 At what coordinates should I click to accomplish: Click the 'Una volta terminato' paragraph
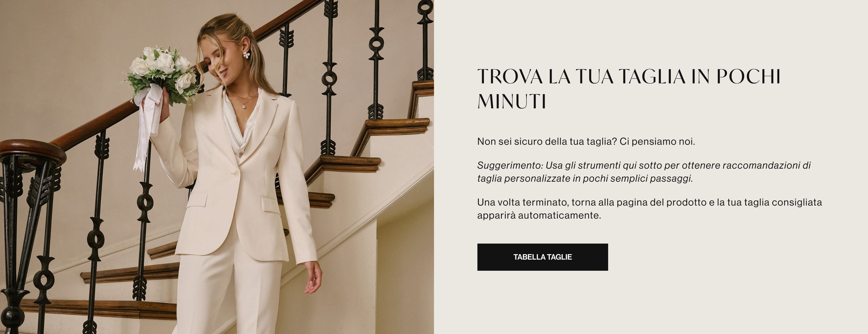click(650, 209)
